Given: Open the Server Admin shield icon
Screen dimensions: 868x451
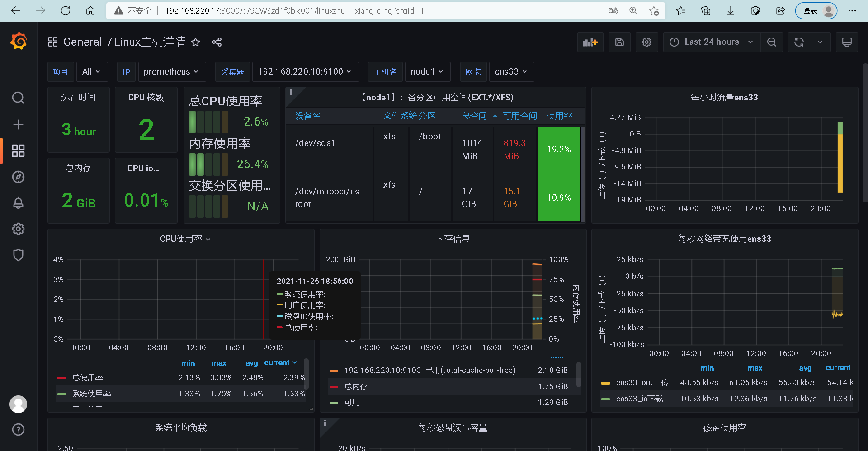Looking at the screenshot, I should click(18, 255).
